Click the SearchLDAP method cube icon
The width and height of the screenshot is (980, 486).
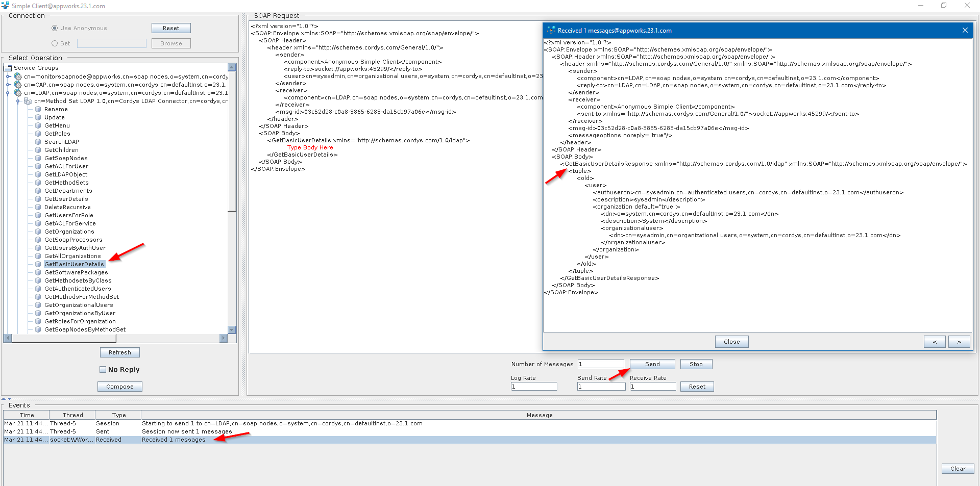pos(38,142)
